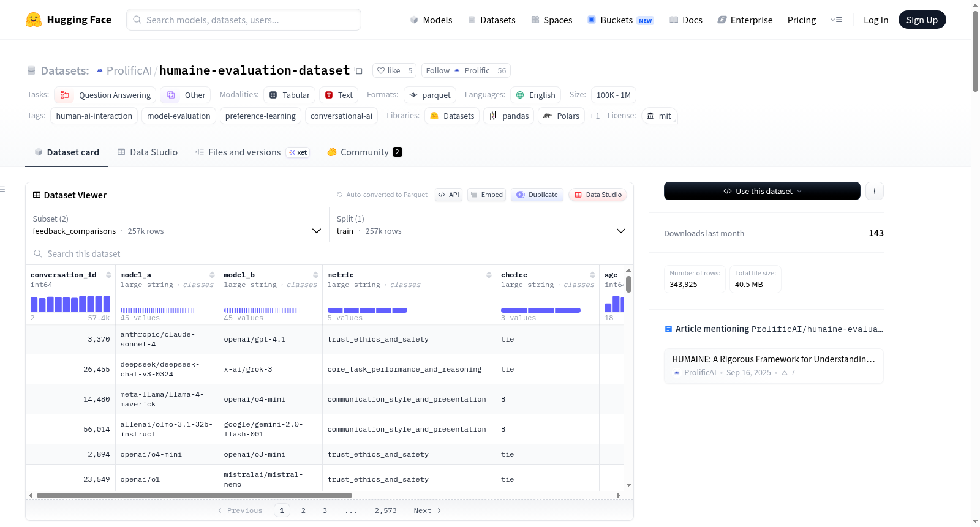This screenshot has height=527, width=980.
Task: Click the pandas library tag
Action: (x=509, y=116)
